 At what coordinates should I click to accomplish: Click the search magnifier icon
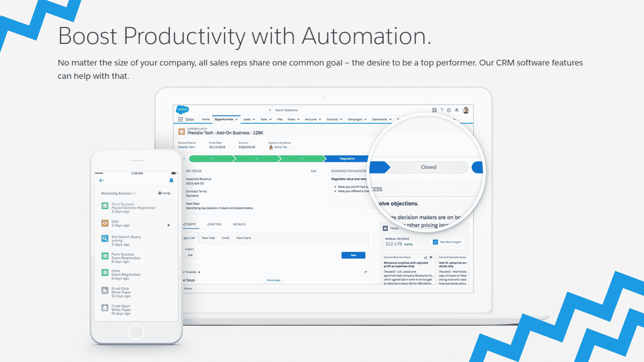coord(270,110)
